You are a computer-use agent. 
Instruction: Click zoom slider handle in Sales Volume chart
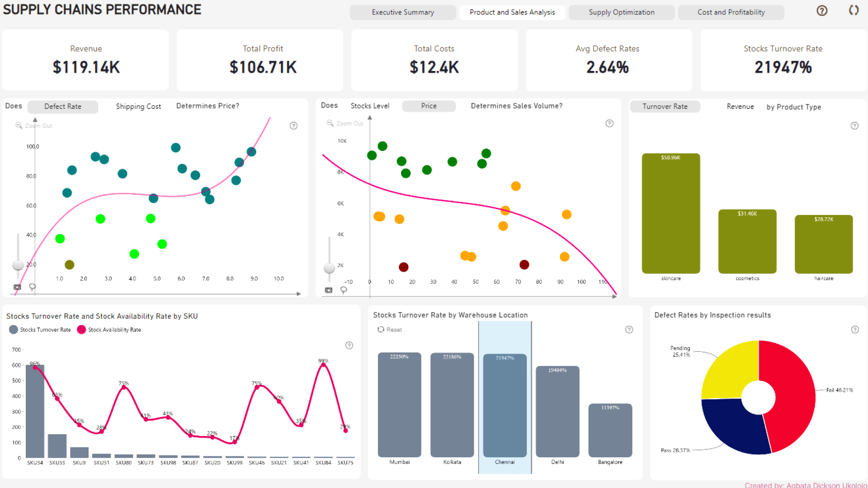tap(330, 268)
